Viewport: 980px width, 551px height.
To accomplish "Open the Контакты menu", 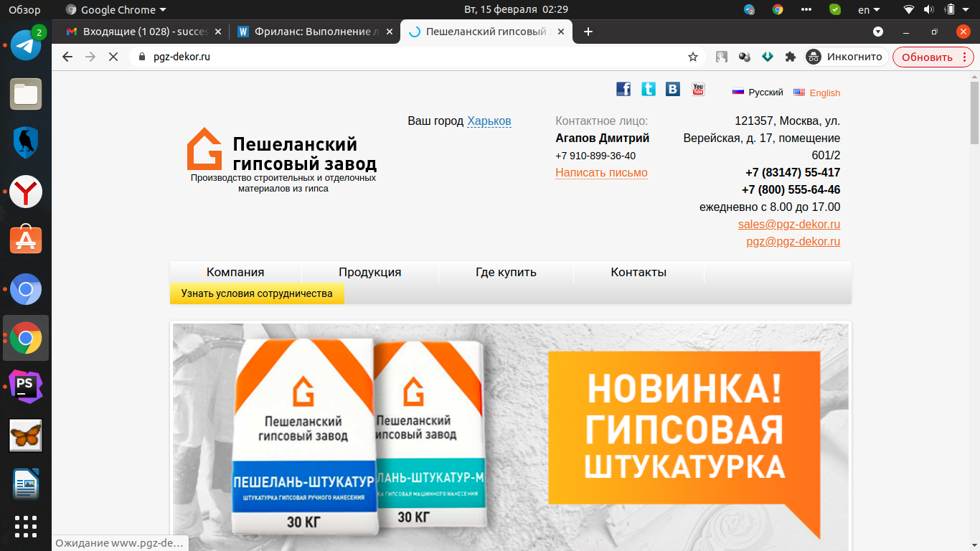I will tap(639, 272).
